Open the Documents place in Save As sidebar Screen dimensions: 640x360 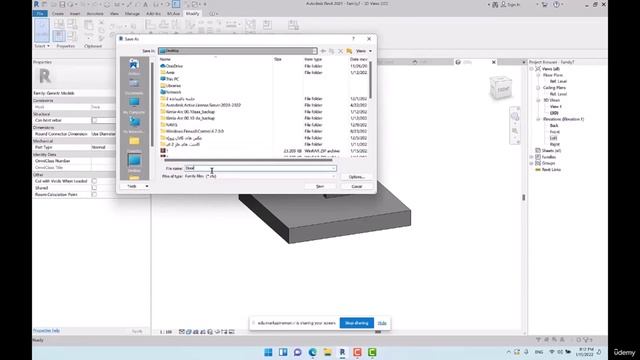click(x=134, y=86)
